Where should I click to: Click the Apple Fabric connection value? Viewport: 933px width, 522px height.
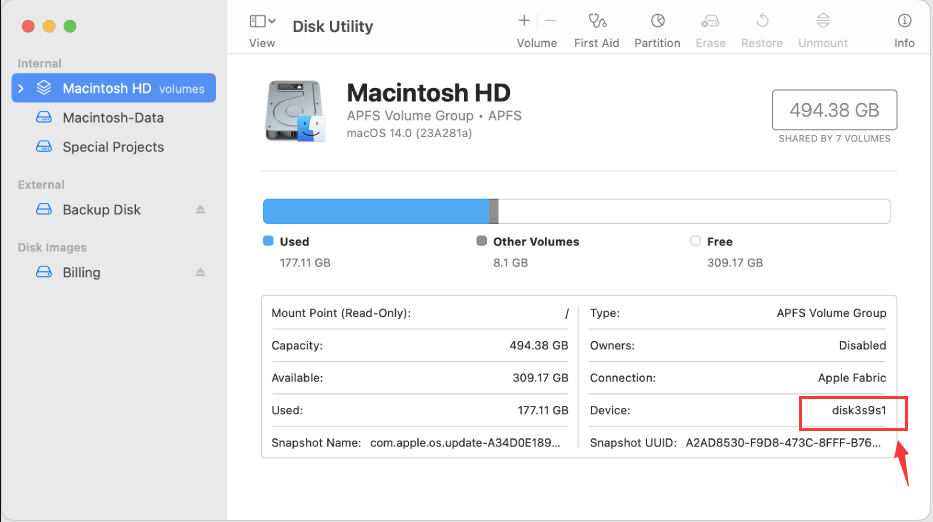click(851, 378)
